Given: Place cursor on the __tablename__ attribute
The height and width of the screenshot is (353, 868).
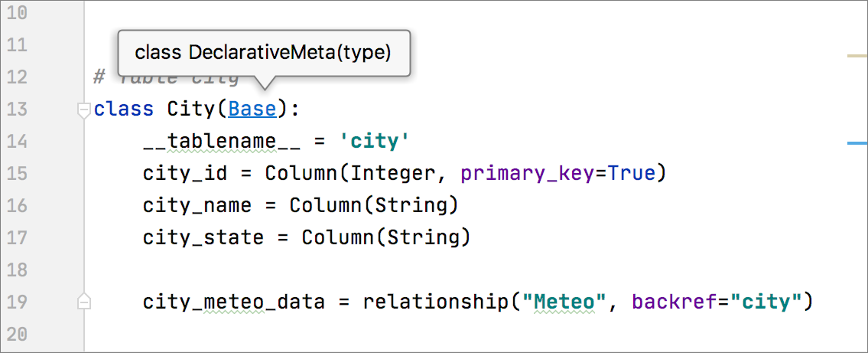Looking at the screenshot, I should 209,142.
